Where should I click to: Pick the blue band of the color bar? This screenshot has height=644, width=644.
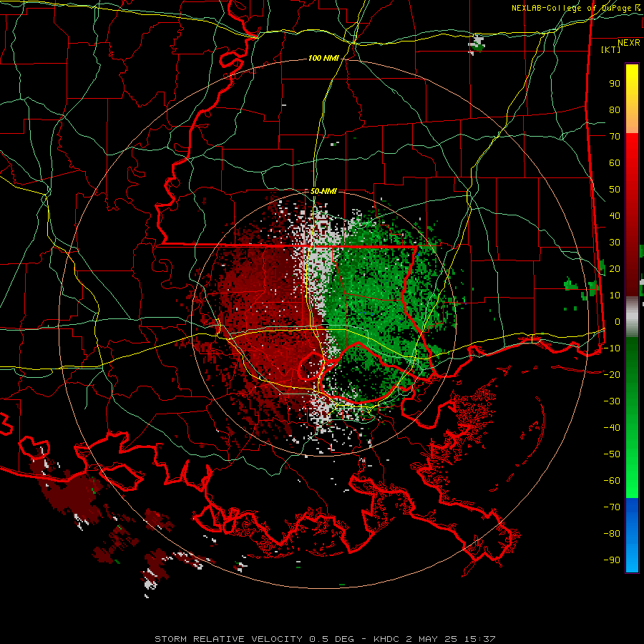pyautogui.click(x=632, y=535)
